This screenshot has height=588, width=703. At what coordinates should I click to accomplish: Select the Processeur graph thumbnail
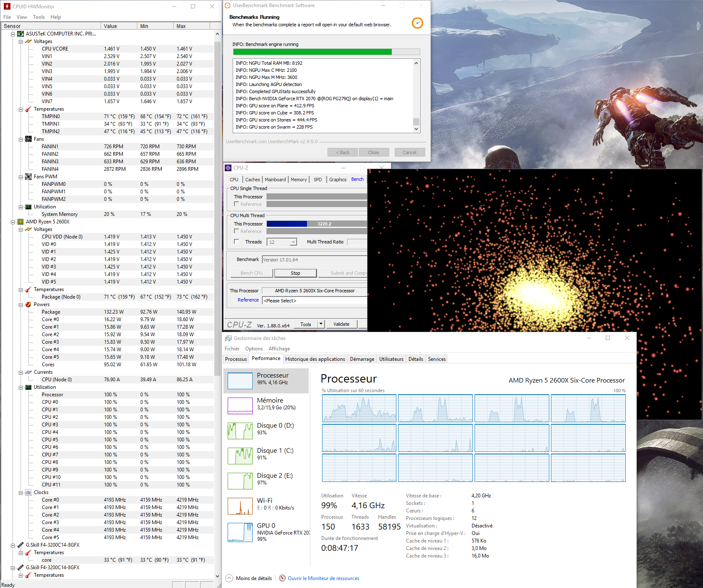click(x=240, y=381)
